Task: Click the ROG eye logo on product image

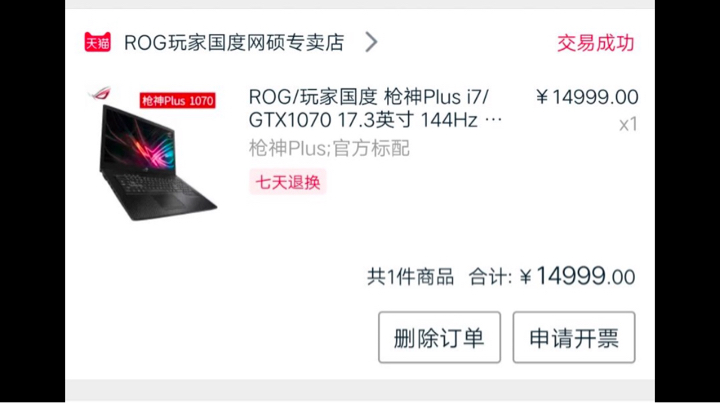Action: pos(100,93)
